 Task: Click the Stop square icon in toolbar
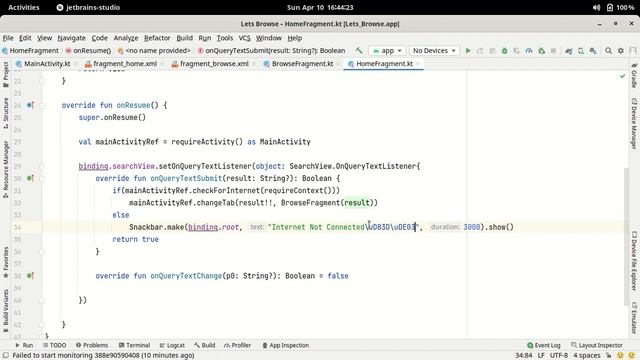point(553,51)
